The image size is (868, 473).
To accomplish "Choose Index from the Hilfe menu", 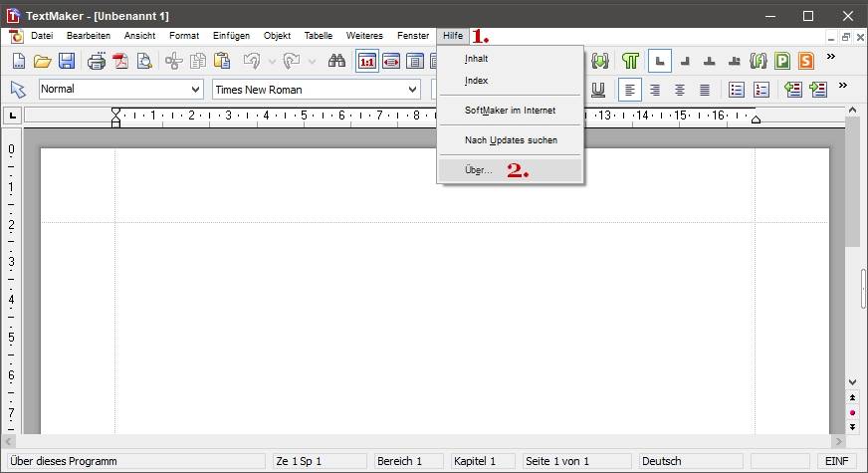I will [510, 81].
